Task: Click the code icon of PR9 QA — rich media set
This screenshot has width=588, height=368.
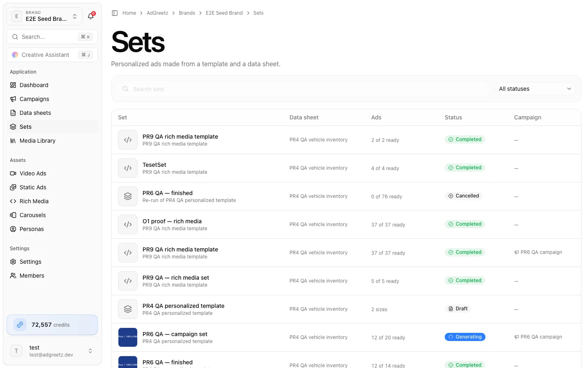Action: [128, 281]
